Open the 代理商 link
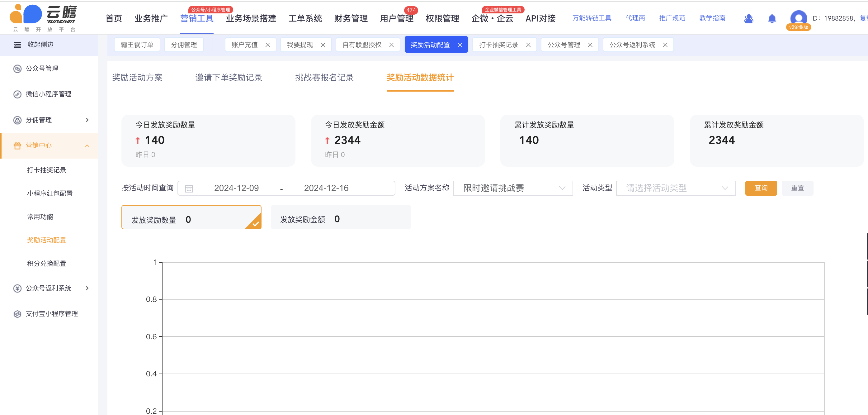The width and height of the screenshot is (868, 415). coord(635,18)
